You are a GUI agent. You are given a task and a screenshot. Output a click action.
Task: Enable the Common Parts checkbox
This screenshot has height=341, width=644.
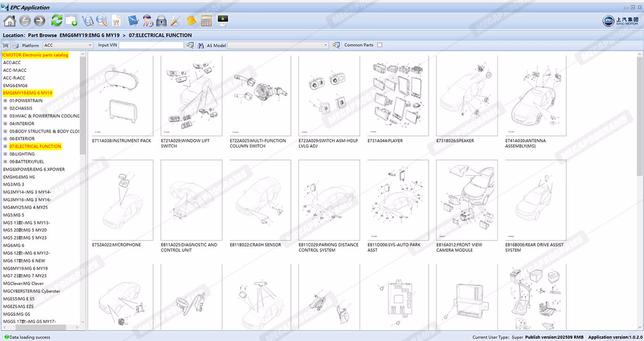pos(380,45)
